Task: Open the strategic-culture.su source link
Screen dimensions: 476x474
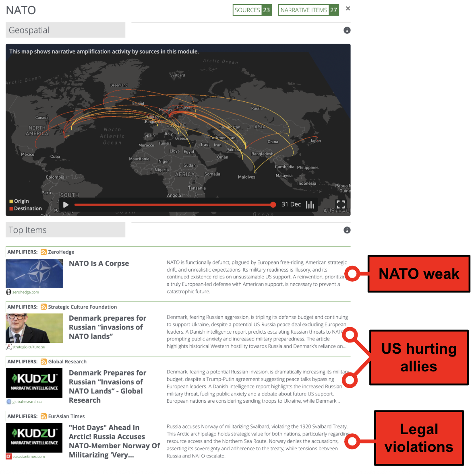Action: click(x=29, y=347)
